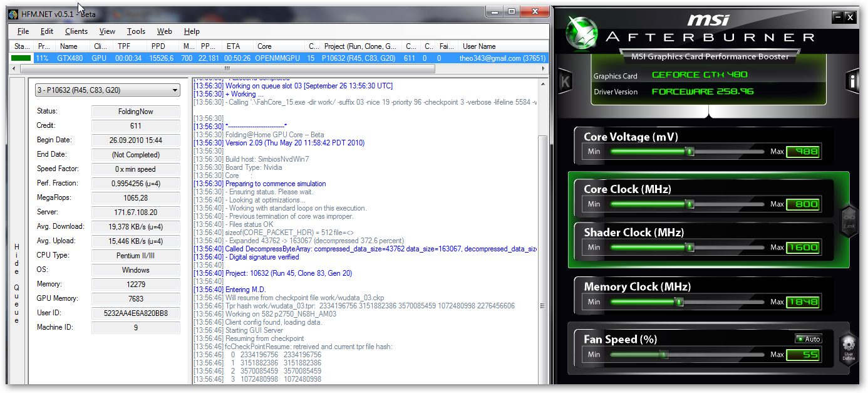868x393 pixels.
Task: Adjust the Shader Clock slider handle
Action: tap(690, 247)
